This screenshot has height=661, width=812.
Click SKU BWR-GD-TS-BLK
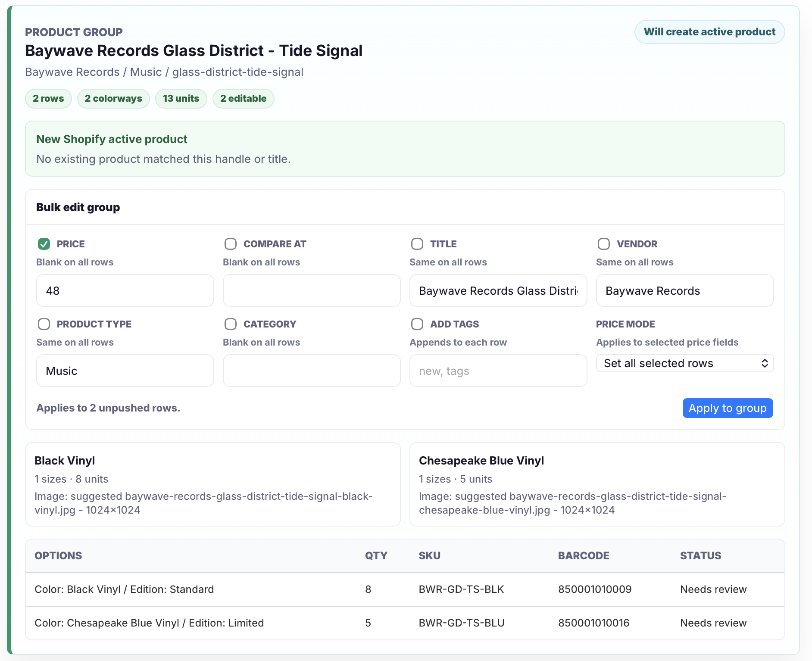[461, 589]
